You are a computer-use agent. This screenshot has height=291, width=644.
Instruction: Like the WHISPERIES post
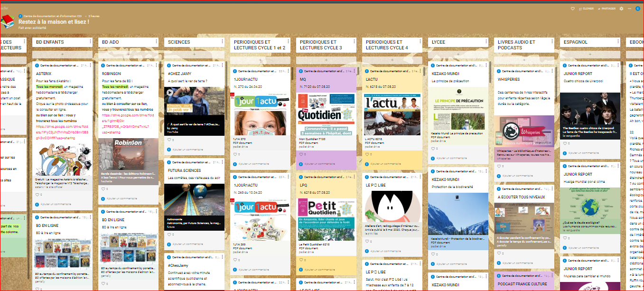(499, 166)
